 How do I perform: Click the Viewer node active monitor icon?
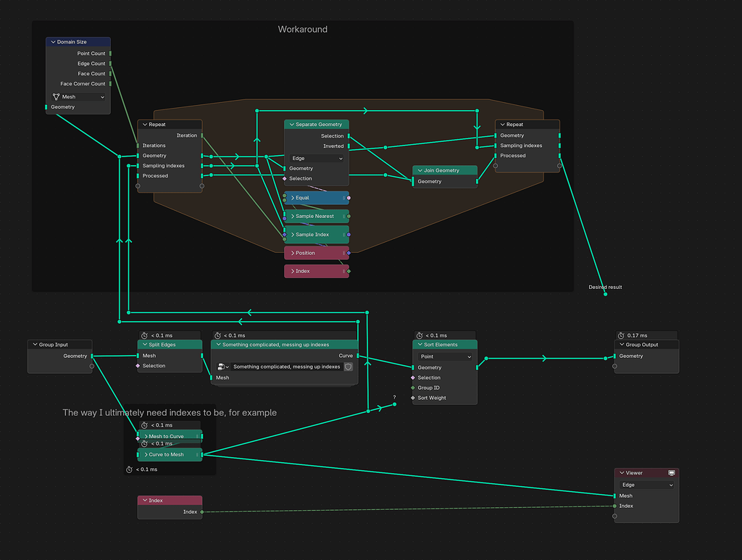pyautogui.click(x=672, y=473)
